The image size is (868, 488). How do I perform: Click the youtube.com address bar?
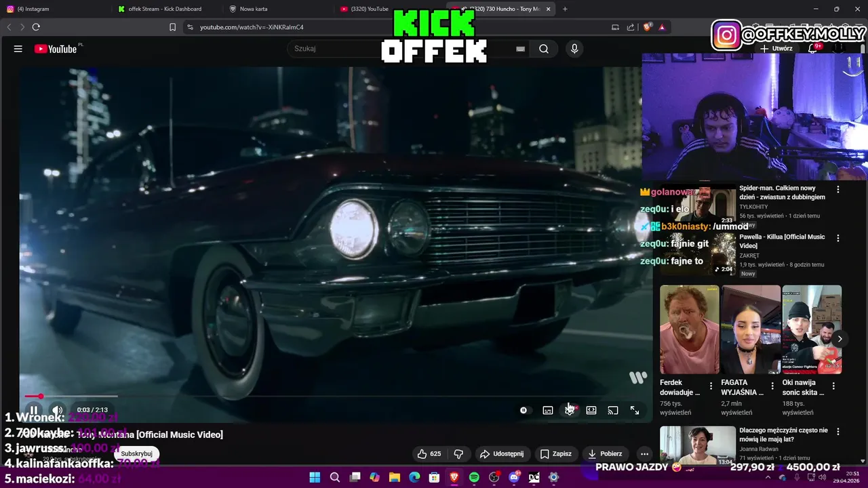point(393,27)
